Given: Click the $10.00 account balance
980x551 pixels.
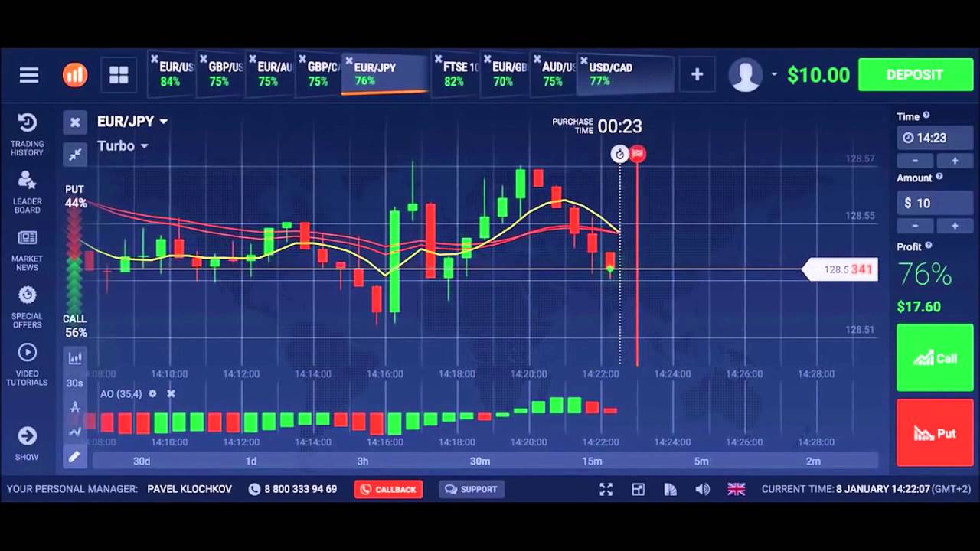Looking at the screenshot, I should tap(818, 75).
